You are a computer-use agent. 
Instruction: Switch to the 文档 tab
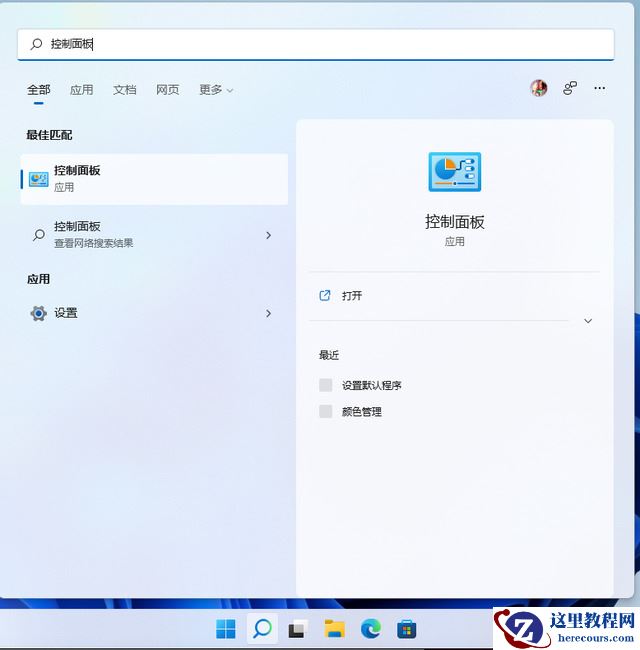(124, 90)
